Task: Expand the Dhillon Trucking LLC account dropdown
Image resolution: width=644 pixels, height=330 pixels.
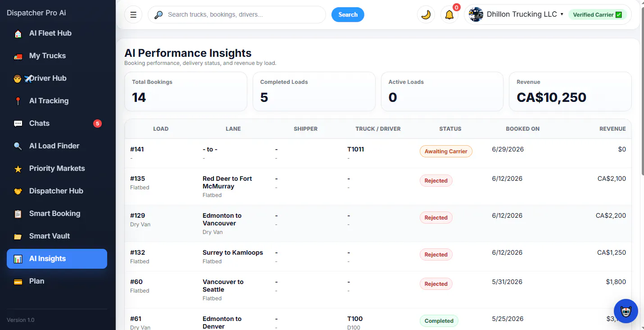Action: coord(516,14)
